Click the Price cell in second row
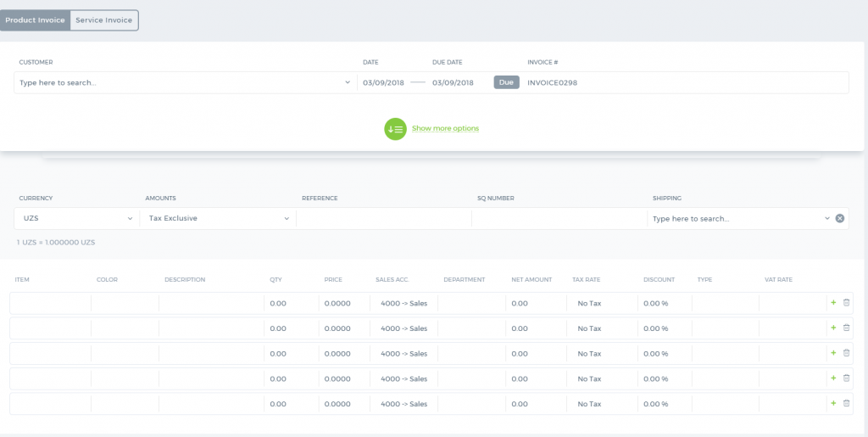The image size is (868, 437). coord(344,328)
